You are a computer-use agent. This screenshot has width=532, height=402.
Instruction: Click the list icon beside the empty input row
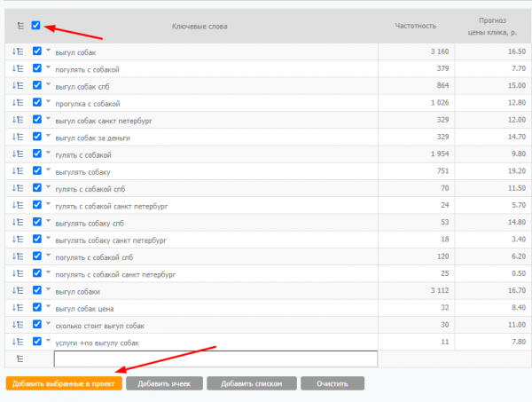[19, 359]
